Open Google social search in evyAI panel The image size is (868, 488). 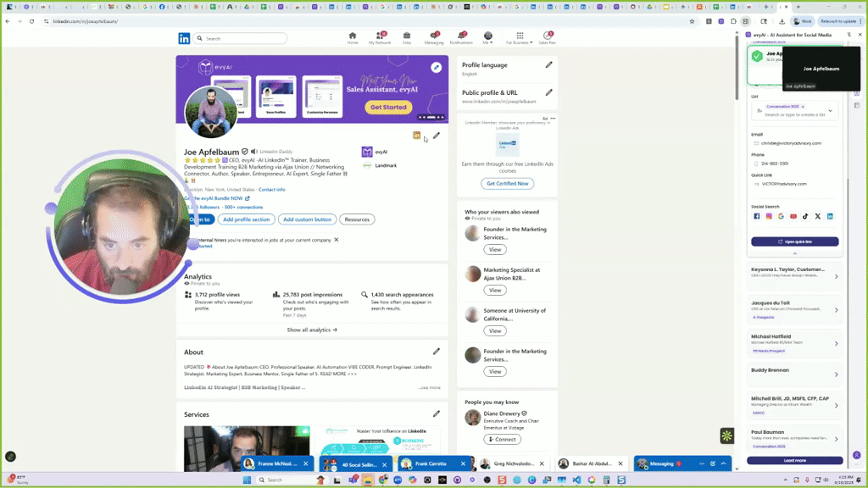point(781,216)
